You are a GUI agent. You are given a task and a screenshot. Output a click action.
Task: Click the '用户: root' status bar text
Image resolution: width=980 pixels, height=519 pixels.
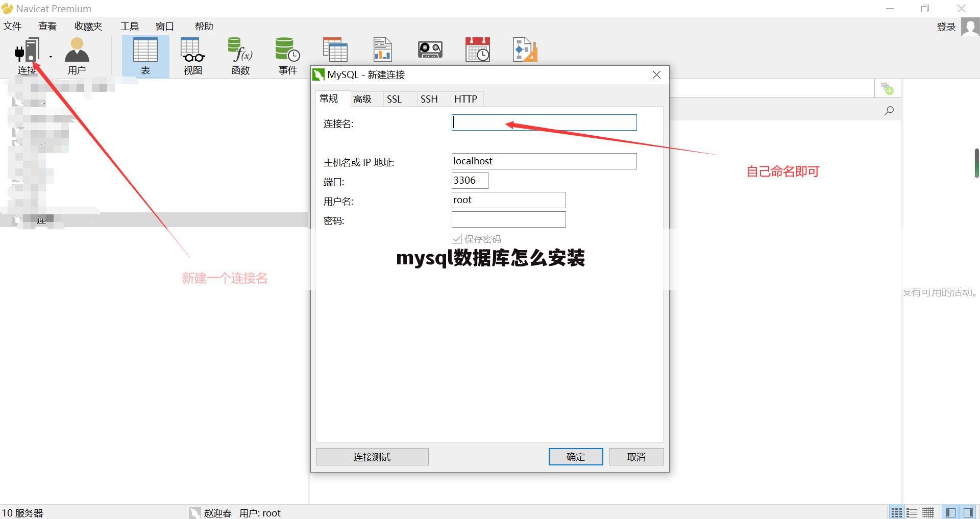pos(260,513)
